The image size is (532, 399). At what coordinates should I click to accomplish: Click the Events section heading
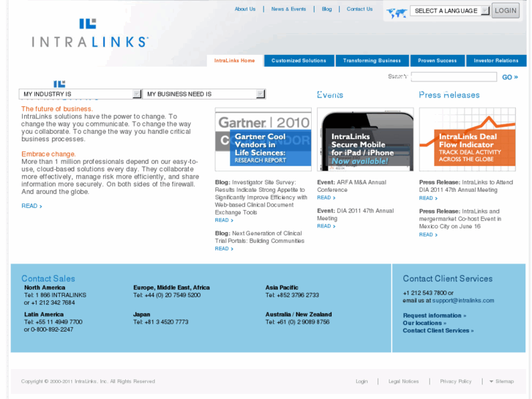pos(330,95)
